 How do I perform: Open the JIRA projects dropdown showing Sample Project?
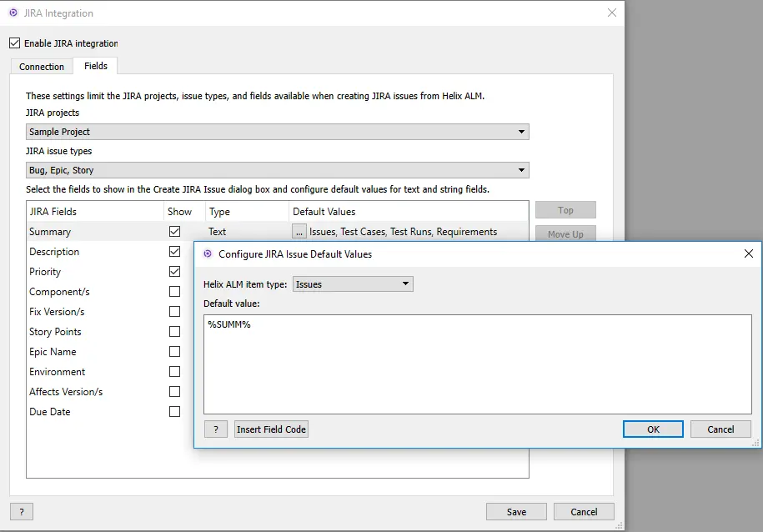278,132
